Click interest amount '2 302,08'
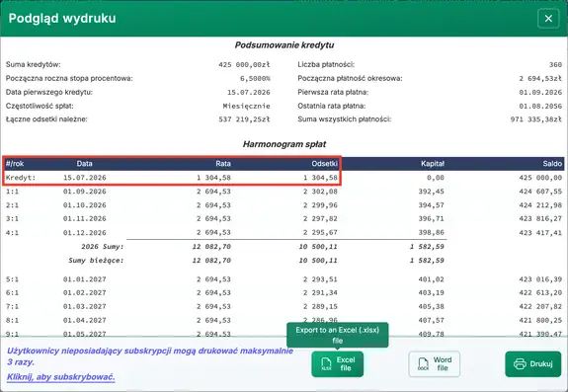This screenshot has width=568, height=392. tap(320, 192)
